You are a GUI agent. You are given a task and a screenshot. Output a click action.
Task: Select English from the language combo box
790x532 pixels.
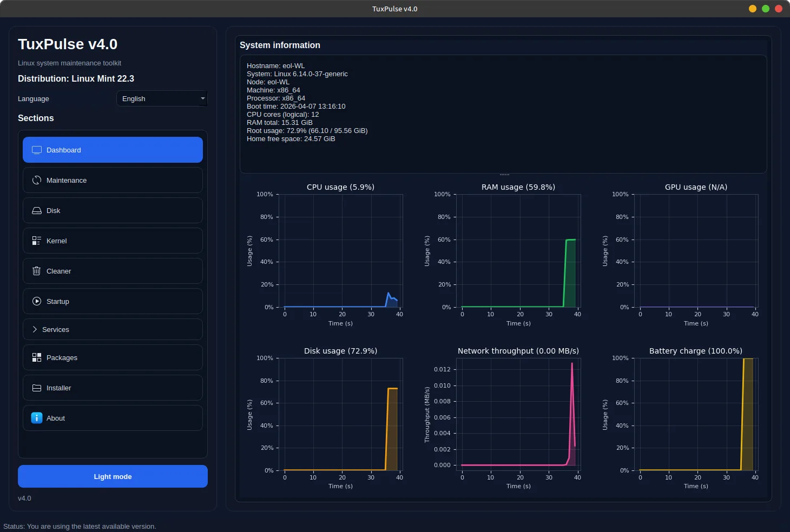[x=161, y=98]
